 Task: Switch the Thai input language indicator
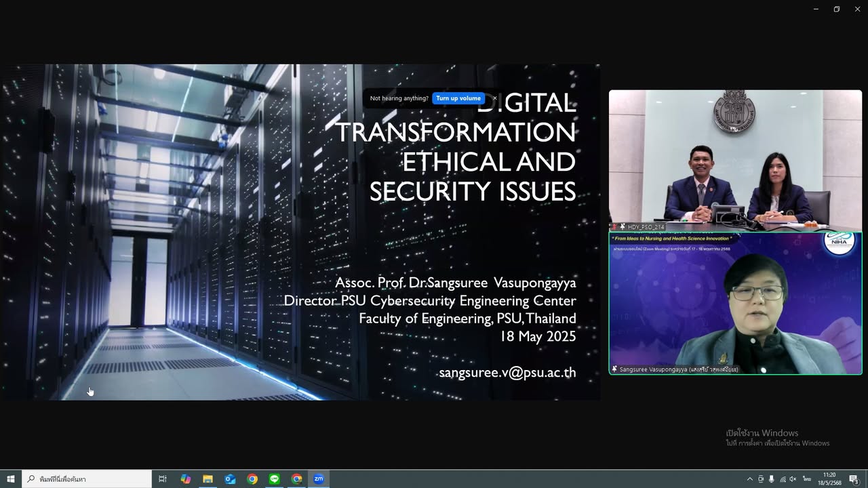tap(807, 479)
